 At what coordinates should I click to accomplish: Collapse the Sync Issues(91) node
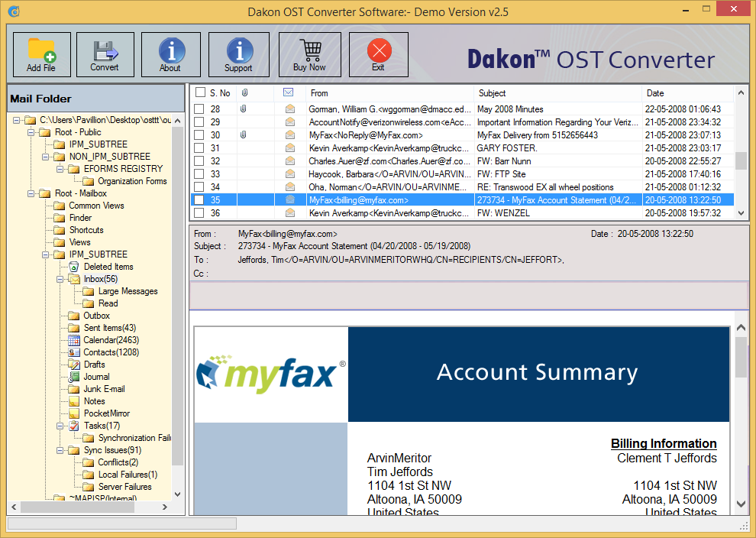(60, 451)
